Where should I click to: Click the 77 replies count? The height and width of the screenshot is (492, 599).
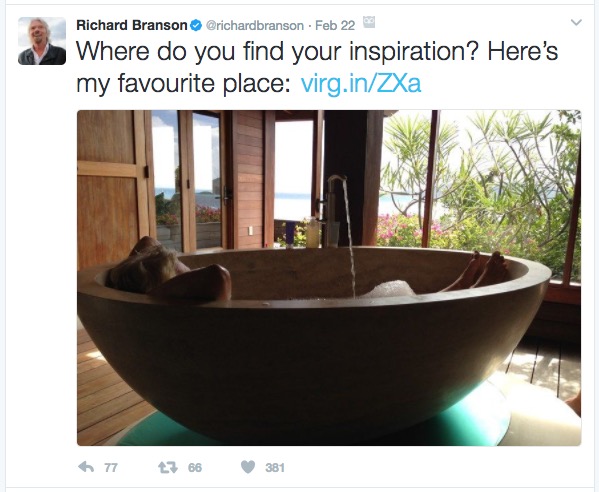pyautogui.click(x=111, y=468)
